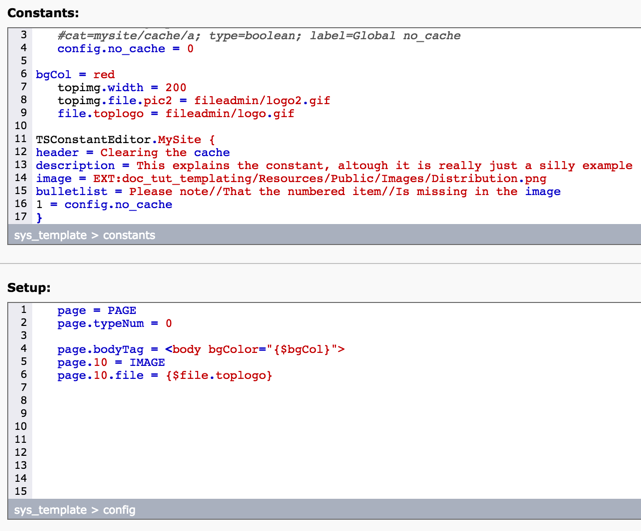Viewport: 641px width, 531px height.
Task: Click line number 17 in Constants editor
Action: pyautogui.click(x=20, y=217)
